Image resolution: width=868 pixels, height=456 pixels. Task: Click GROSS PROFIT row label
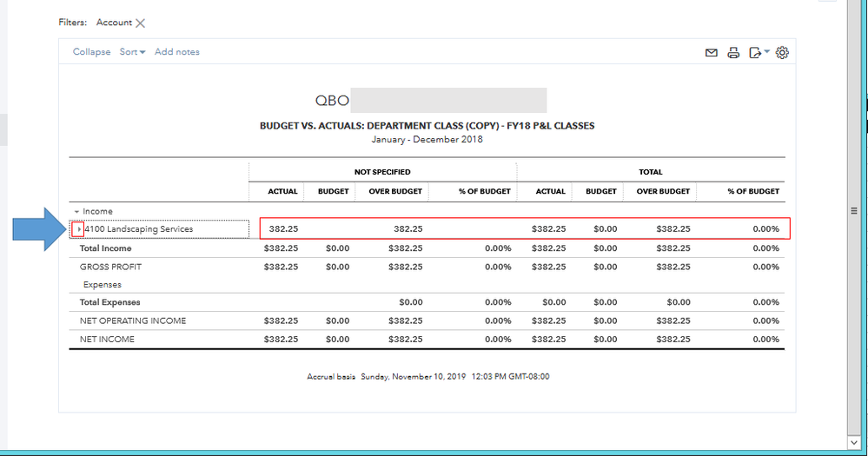click(x=110, y=267)
